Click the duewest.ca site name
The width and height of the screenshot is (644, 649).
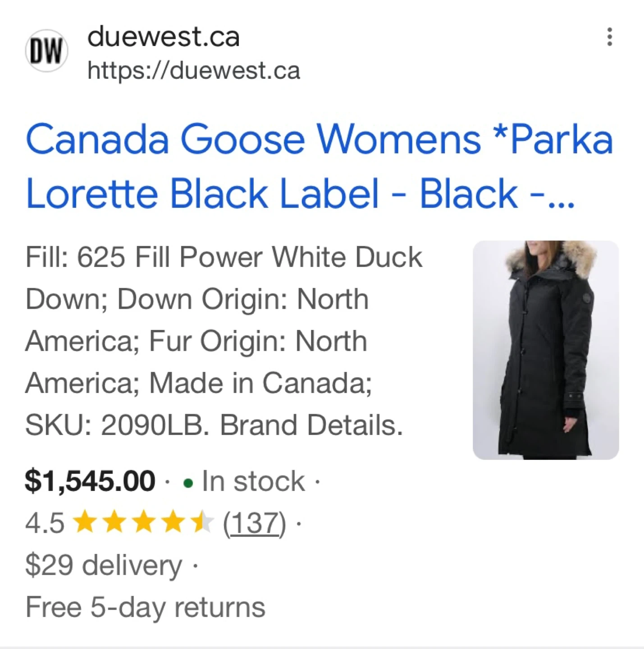163,37
